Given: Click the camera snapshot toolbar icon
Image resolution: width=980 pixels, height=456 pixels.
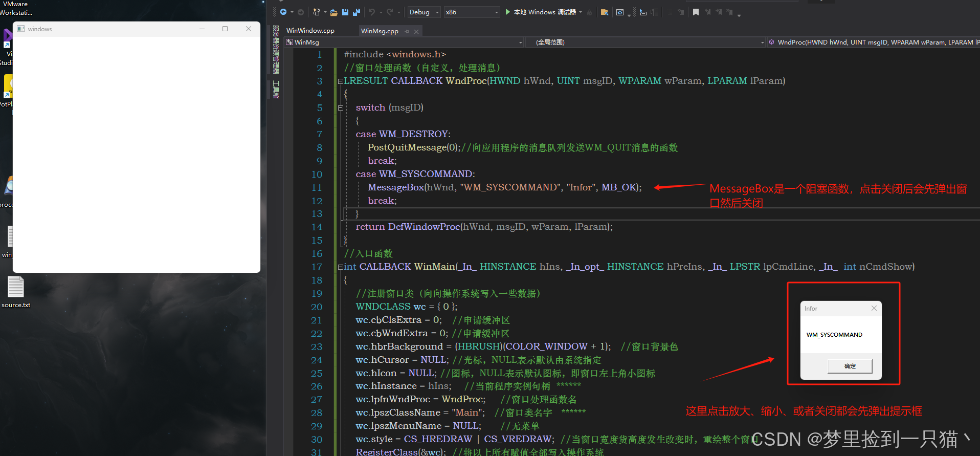Looking at the screenshot, I should pyautogui.click(x=620, y=12).
